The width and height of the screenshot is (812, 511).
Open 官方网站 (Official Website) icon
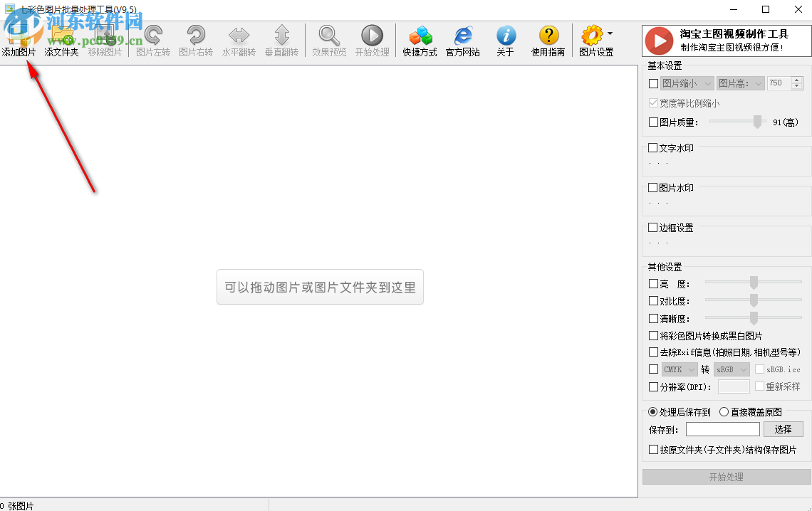[x=463, y=36]
